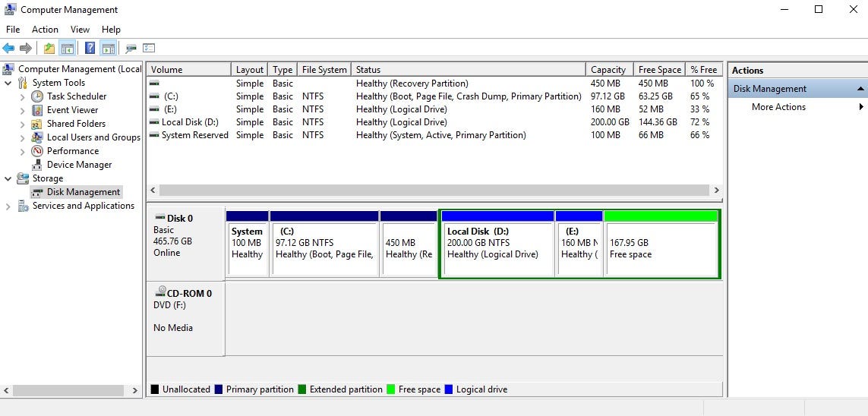Collapse the System Tools tree node
Screen dimensions: 868x416
(8, 83)
